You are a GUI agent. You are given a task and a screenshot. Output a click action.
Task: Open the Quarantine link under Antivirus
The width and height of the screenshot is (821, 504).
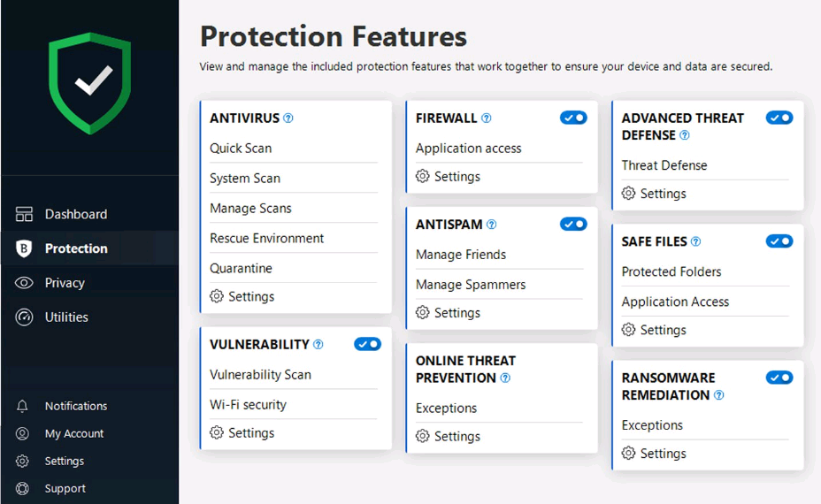tap(241, 268)
